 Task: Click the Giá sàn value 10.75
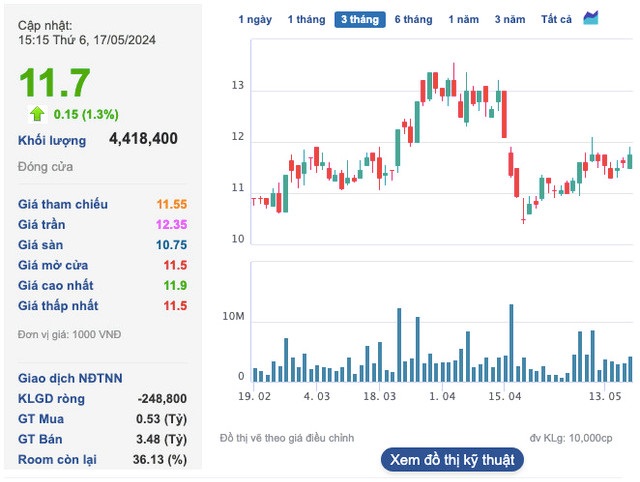pos(171,244)
